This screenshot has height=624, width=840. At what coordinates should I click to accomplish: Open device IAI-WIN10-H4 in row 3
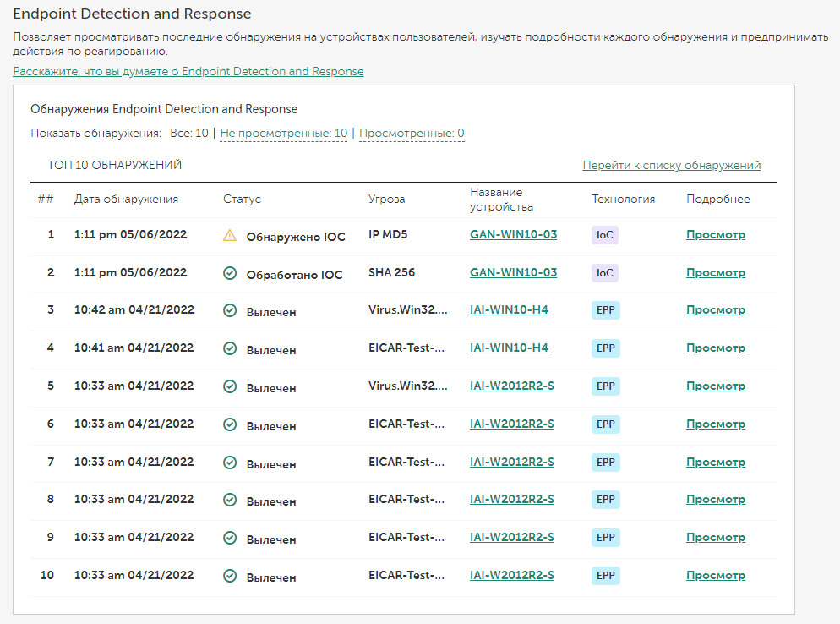coord(509,310)
